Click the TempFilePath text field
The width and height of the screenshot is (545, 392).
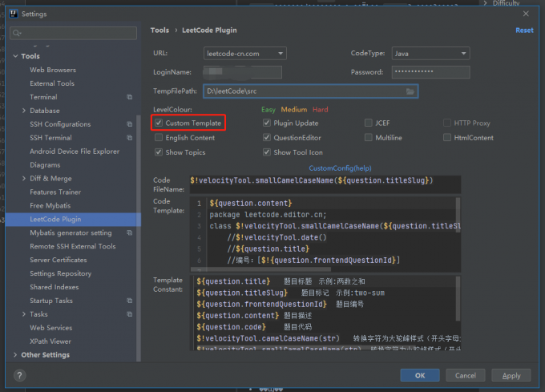(x=311, y=91)
